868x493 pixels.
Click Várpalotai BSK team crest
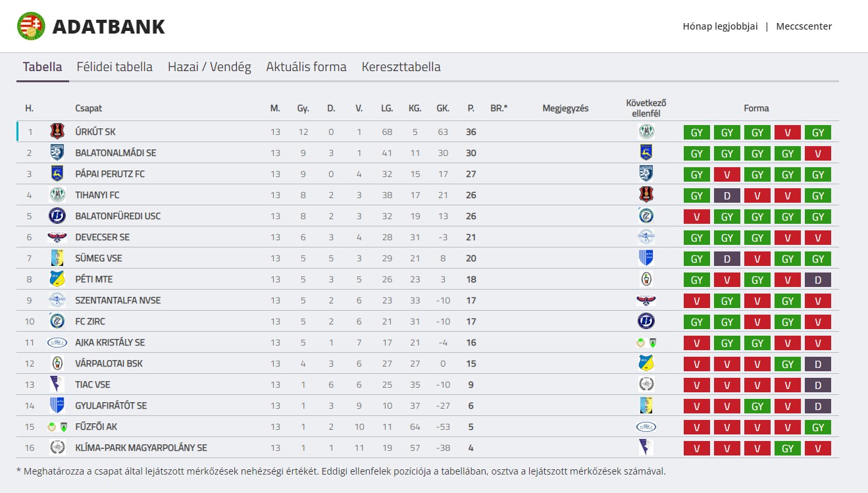[x=57, y=363]
